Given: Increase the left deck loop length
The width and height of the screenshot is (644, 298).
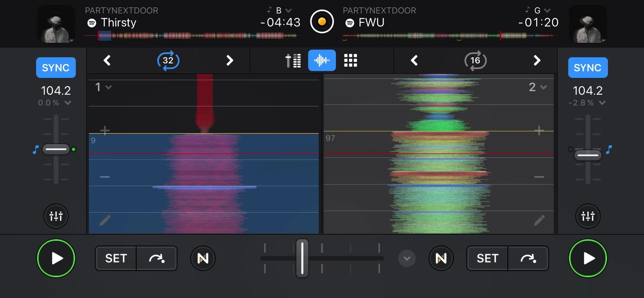Looking at the screenshot, I should tap(229, 60).
